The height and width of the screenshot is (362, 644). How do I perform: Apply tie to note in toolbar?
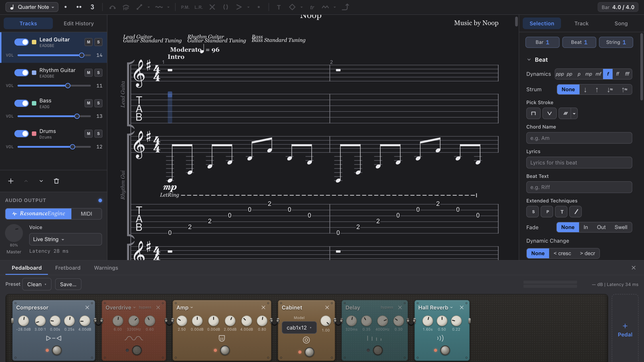[112, 7]
